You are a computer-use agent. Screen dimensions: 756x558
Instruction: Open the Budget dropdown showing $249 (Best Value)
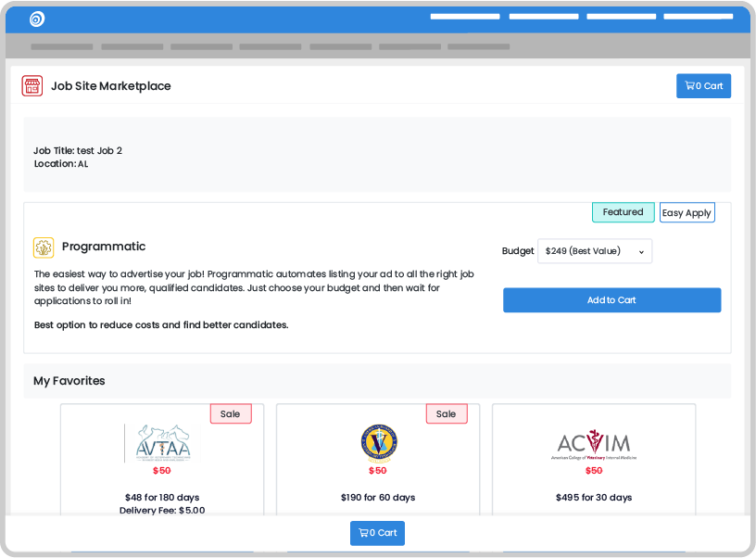pyautogui.click(x=594, y=251)
